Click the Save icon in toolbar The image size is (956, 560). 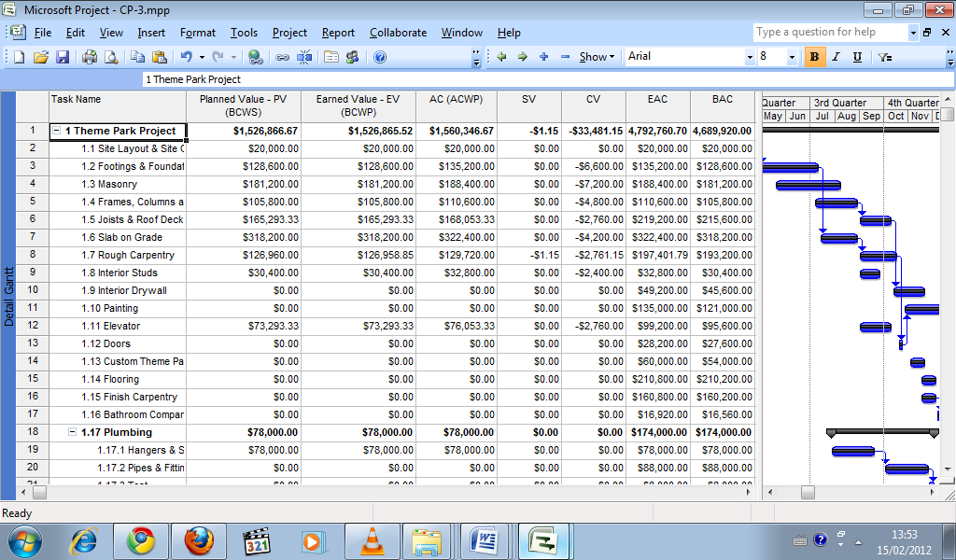tap(63, 57)
